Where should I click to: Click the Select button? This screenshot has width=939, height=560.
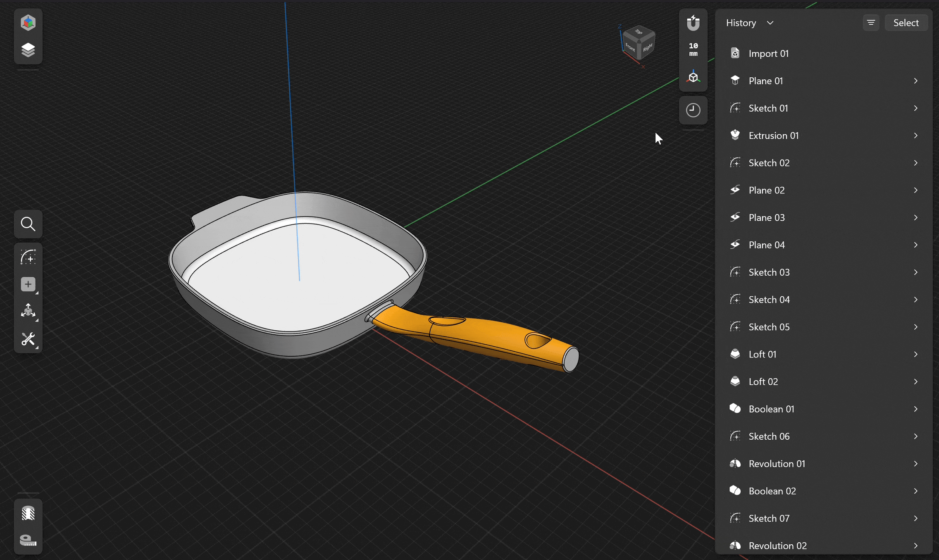click(x=906, y=23)
